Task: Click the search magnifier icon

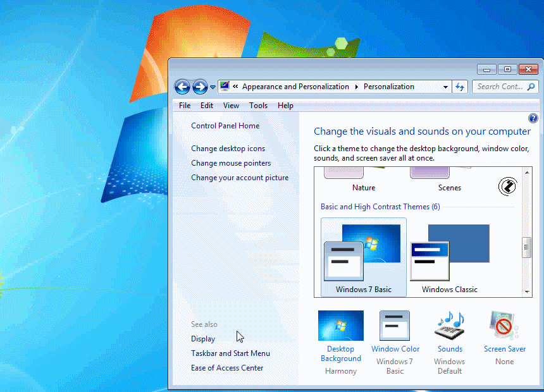Action: pyautogui.click(x=531, y=87)
